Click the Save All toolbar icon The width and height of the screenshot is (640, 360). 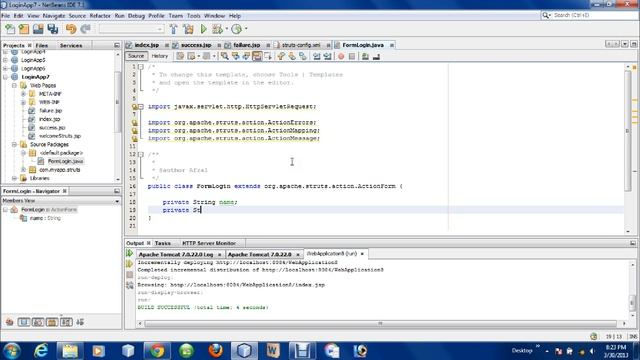pos(53,29)
